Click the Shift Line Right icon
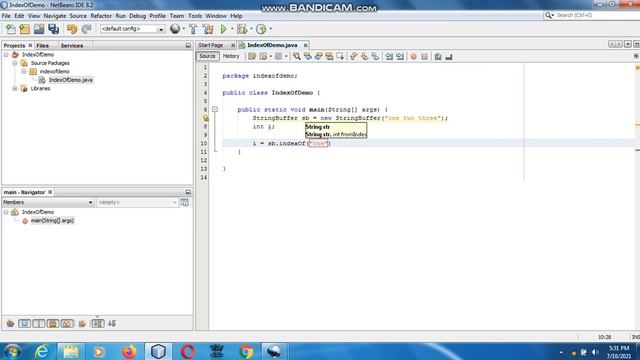This screenshot has width=640, height=360. pos(400,56)
